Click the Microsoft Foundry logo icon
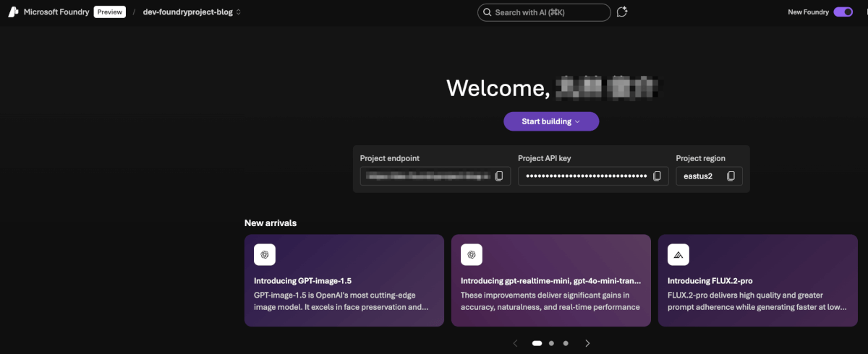The height and width of the screenshot is (354, 868). point(13,12)
